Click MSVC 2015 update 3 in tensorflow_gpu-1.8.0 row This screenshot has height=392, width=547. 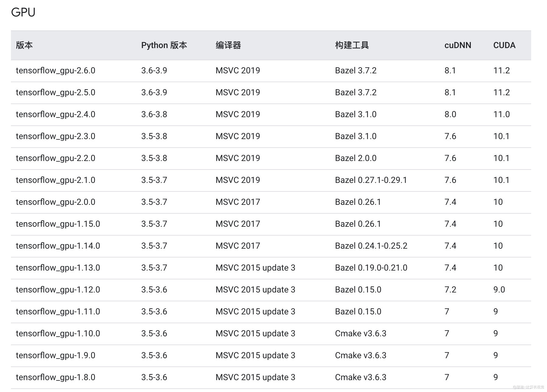click(x=256, y=377)
